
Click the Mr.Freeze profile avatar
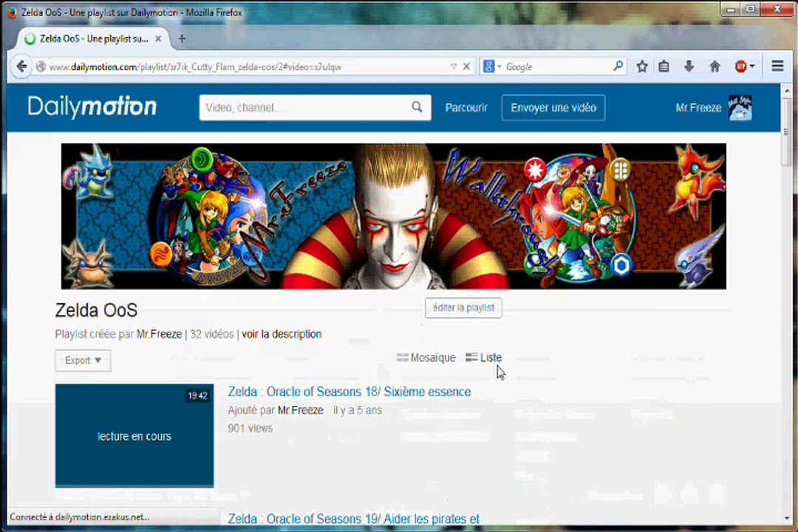coord(740,107)
